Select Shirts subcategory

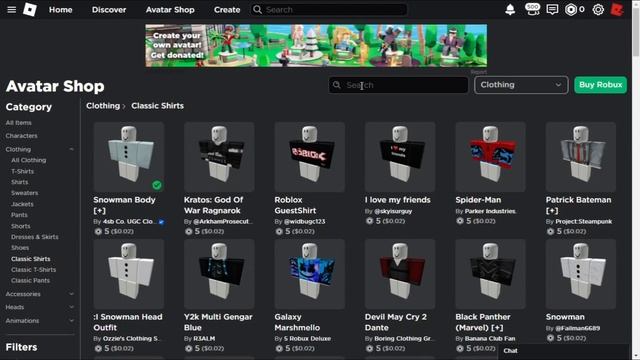click(20, 182)
